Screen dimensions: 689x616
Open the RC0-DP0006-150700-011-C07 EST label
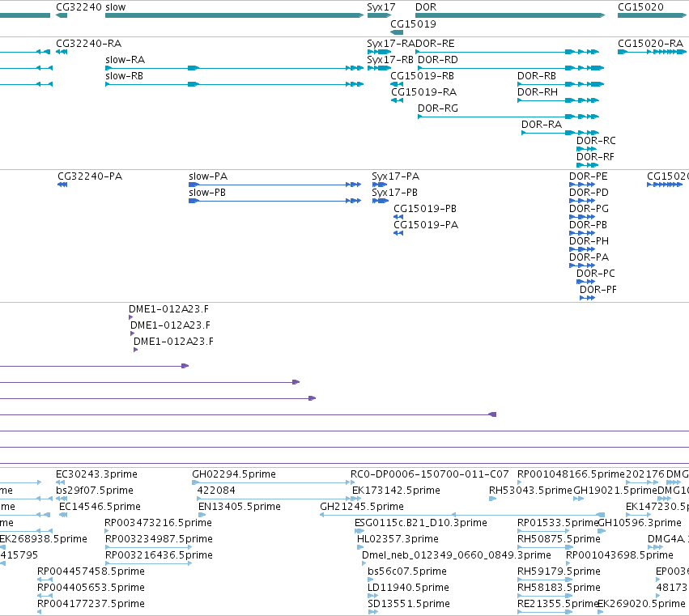tap(429, 474)
